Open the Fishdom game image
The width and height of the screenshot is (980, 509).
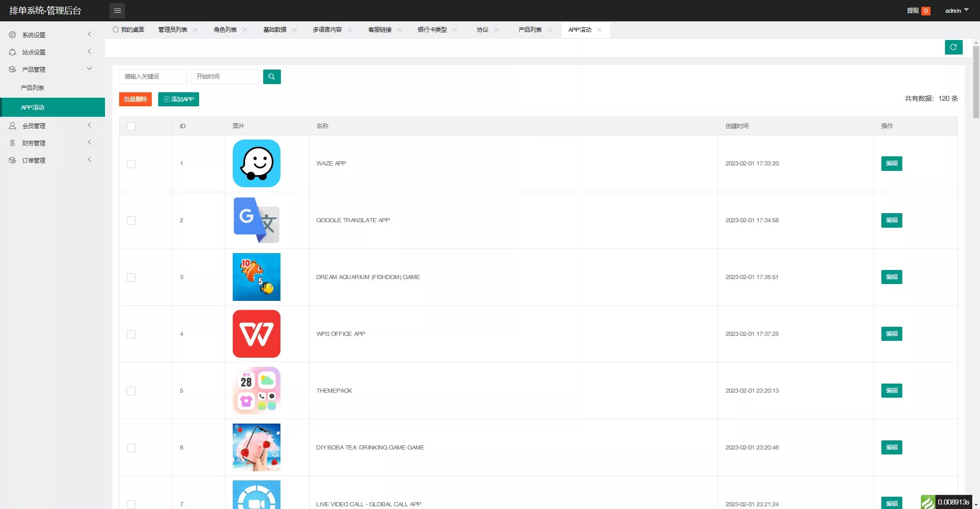point(256,277)
